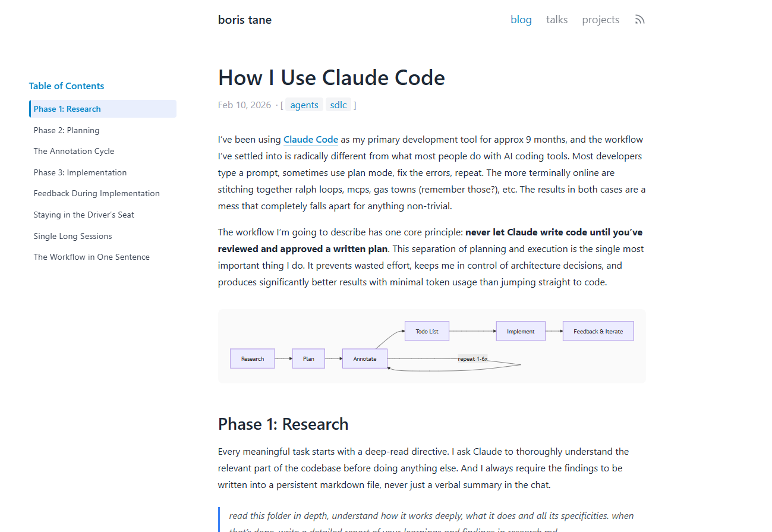Open Feedback During Implementation section
Image resolution: width=772 pixels, height=532 pixels.
(x=96, y=193)
